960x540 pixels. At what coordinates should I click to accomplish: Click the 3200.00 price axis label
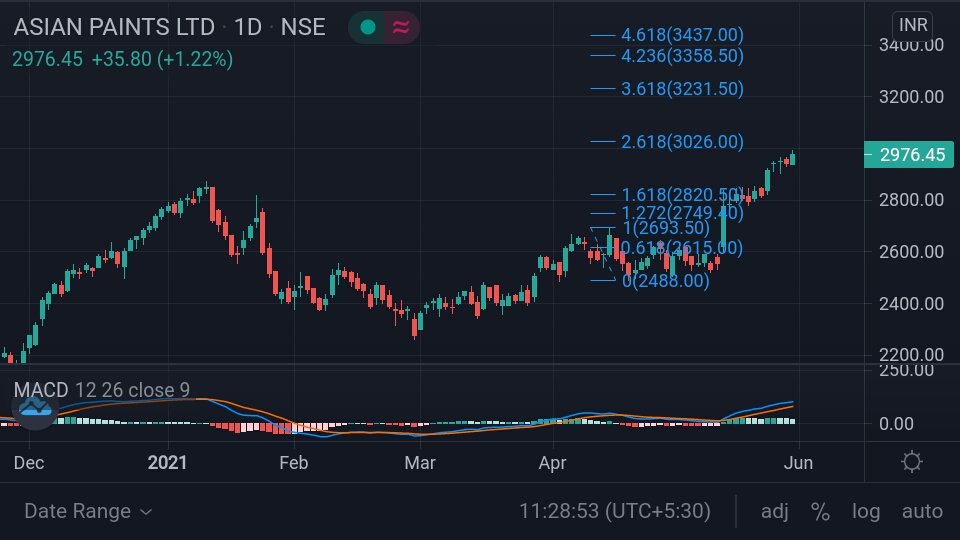[x=911, y=96]
